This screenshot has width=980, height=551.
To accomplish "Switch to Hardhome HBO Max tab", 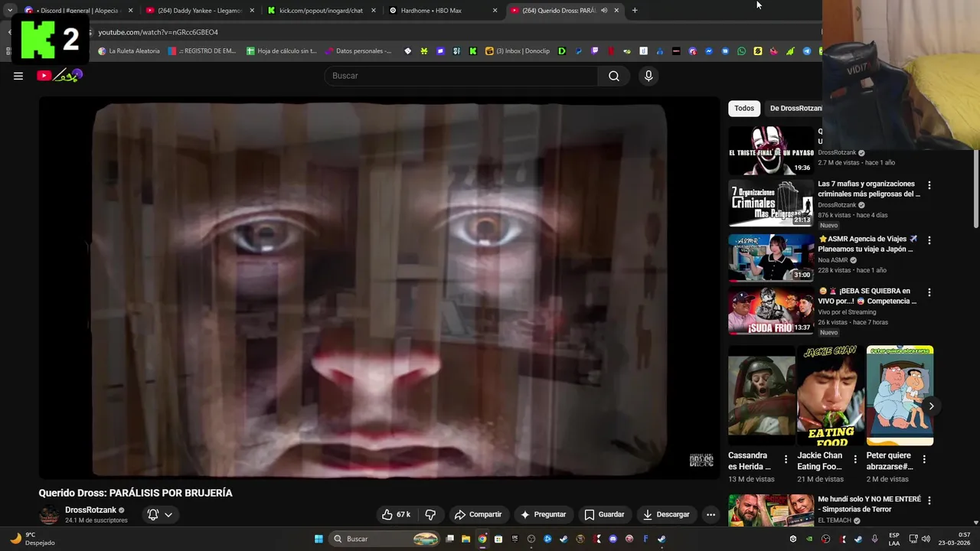I will (x=443, y=11).
